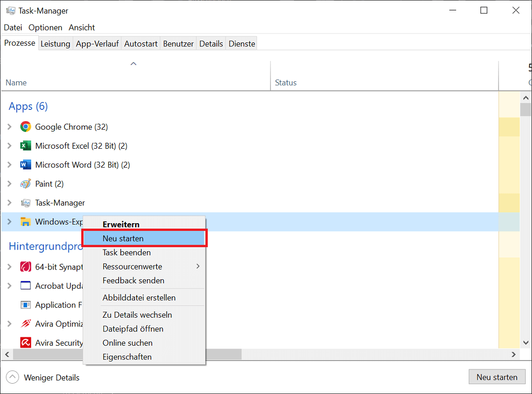Expand the Microsoft Word process group
This screenshot has height=394, width=532.
(9, 164)
